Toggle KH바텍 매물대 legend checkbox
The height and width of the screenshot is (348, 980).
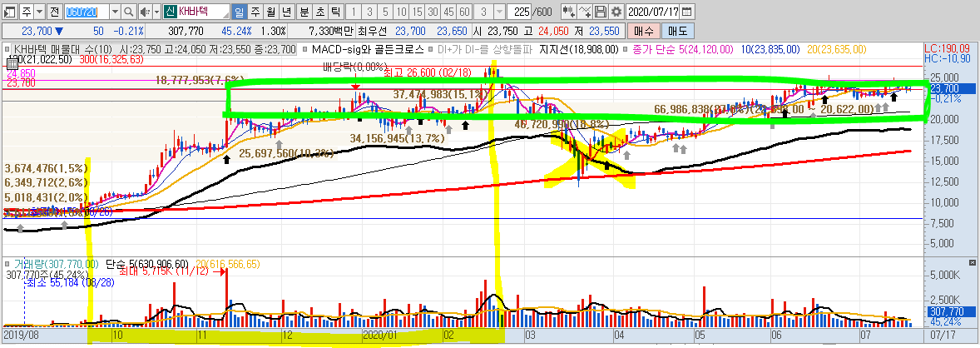coord(7,49)
